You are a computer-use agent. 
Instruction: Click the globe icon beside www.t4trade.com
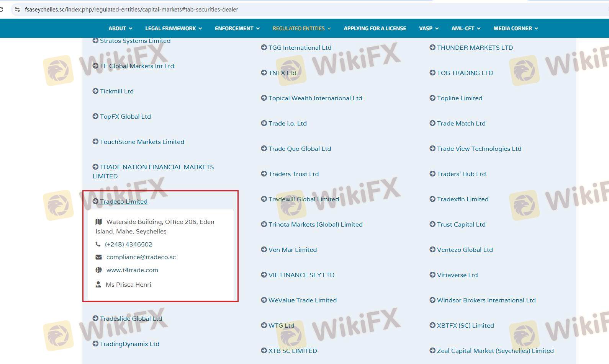98,270
